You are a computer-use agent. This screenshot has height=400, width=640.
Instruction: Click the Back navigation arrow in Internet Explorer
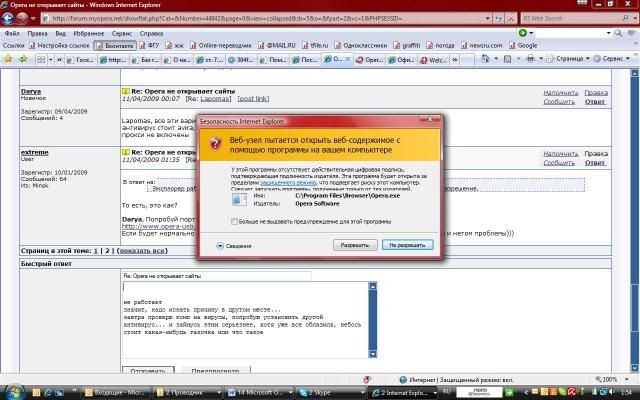click(8, 18)
